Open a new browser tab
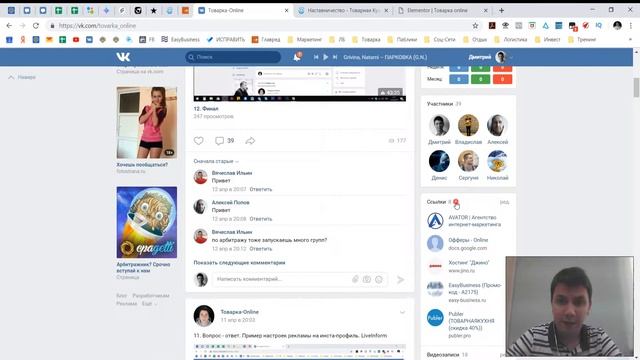 tap(501, 11)
